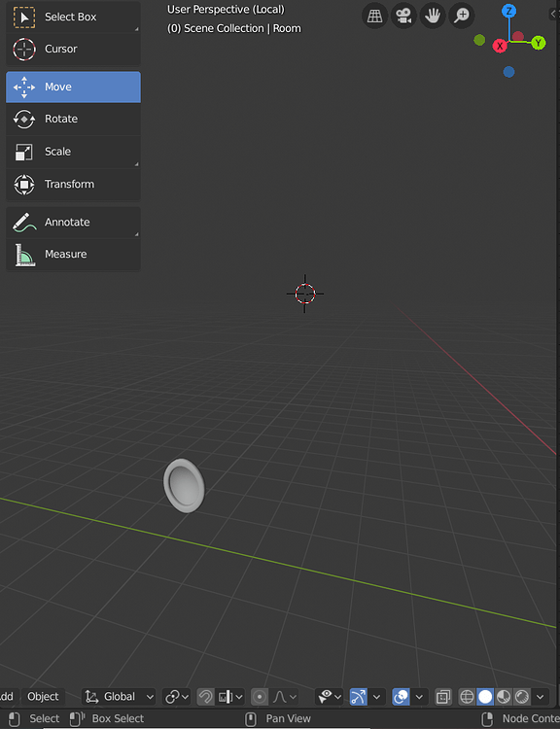Click the red X axis on gizmo
The height and width of the screenshot is (729, 560).
pos(500,46)
